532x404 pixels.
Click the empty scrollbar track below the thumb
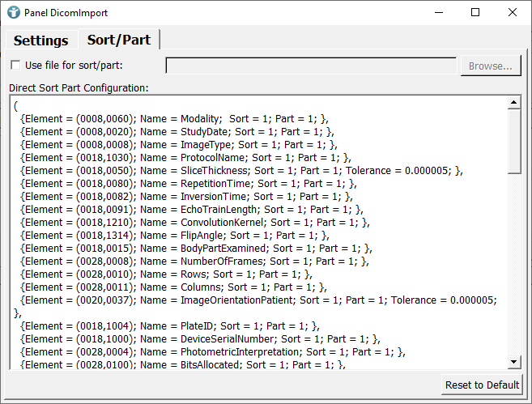click(x=513, y=267)
